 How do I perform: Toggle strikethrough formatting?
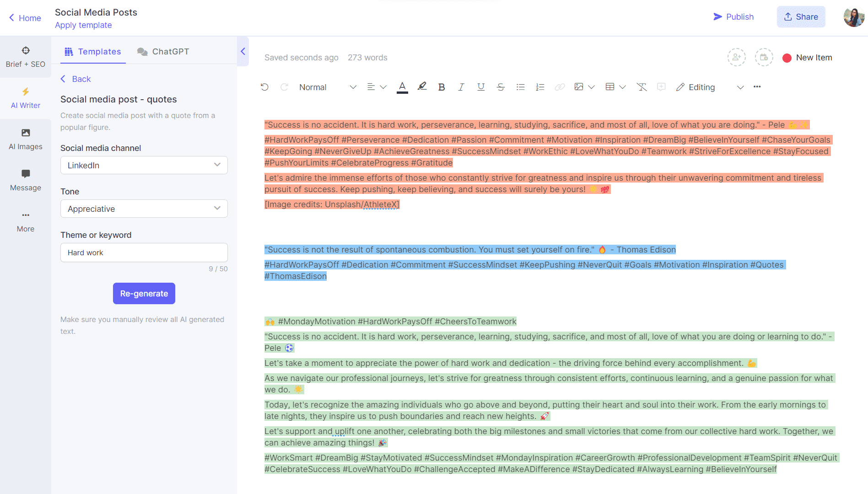coord(501,87)
